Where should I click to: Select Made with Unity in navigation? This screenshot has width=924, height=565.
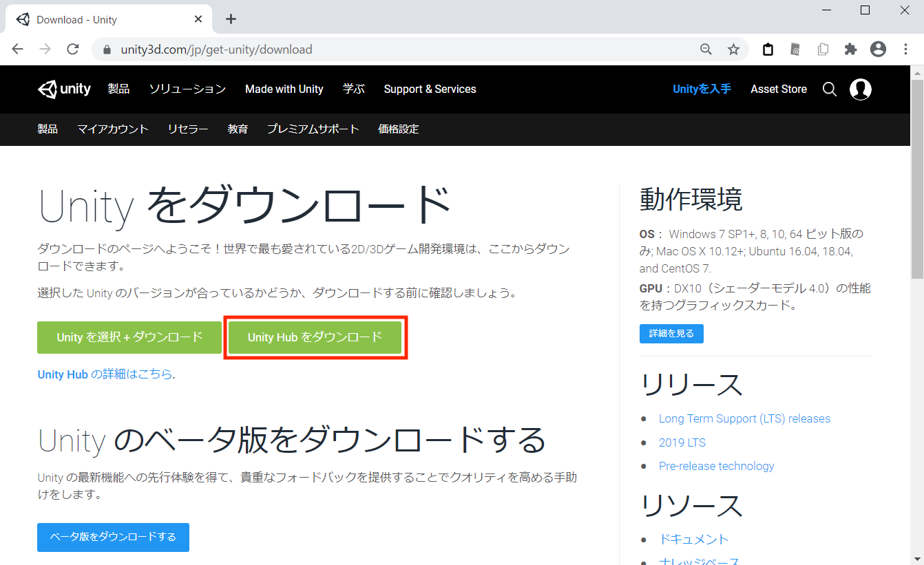click(x=284, y=89)
